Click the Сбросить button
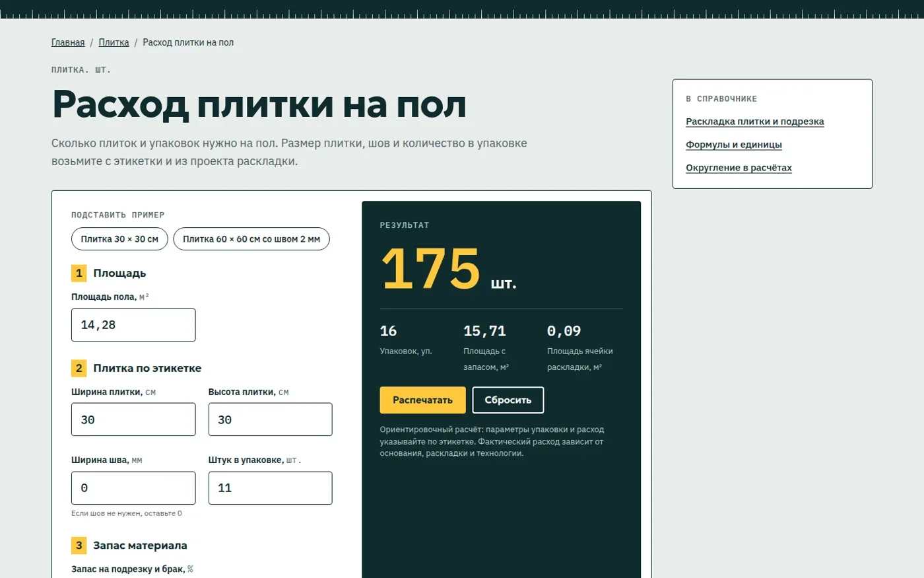924x578 pixels. click(x=508, y=400)
